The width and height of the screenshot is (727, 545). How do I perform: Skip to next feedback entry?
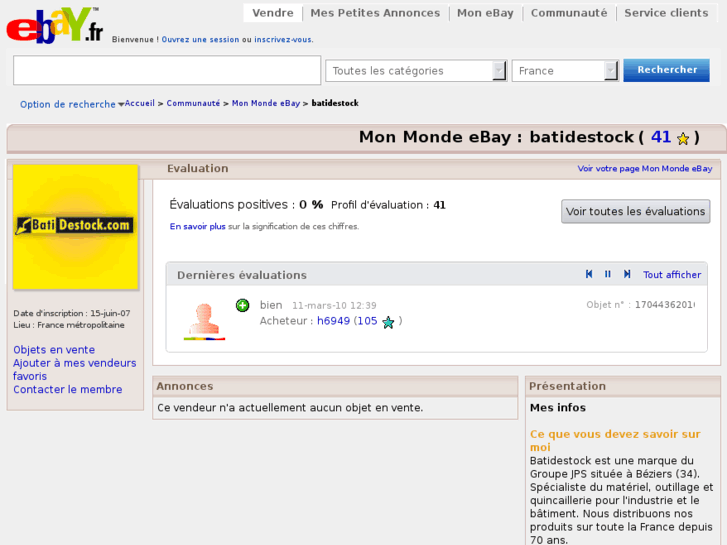[x=627, y=274]
